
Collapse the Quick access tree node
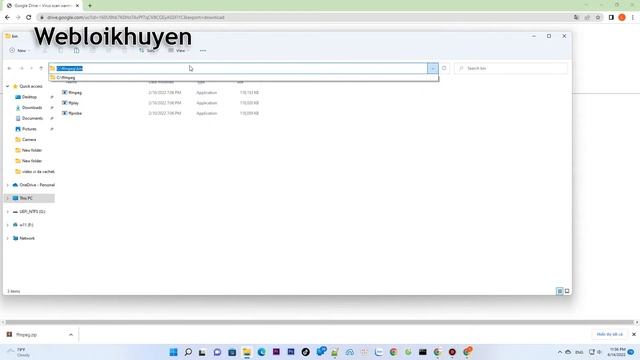[7, 86]
